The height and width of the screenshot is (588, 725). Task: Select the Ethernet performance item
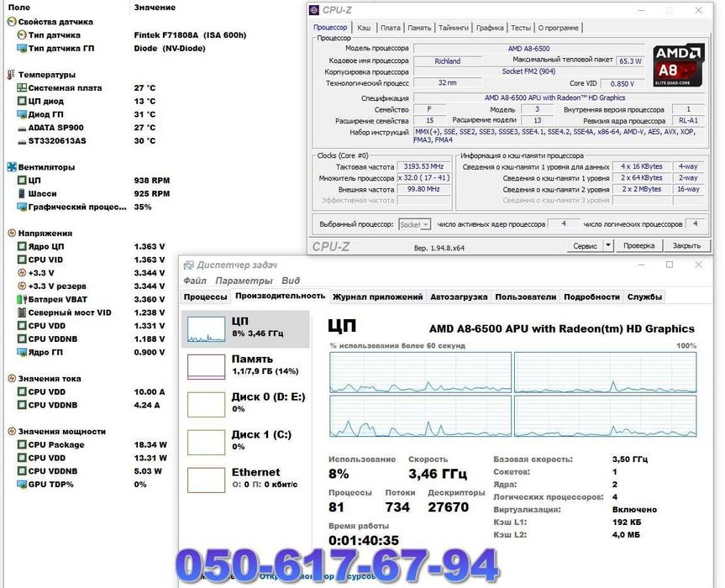[x=246, y=480]
